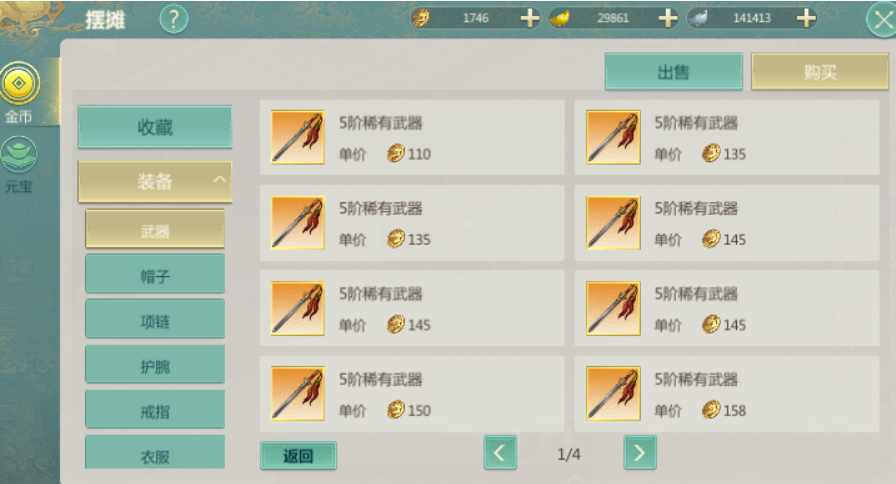Screen dimensions: 896x484
Task: Select the 武器 weapon subcategory
Action: point(155,230)
